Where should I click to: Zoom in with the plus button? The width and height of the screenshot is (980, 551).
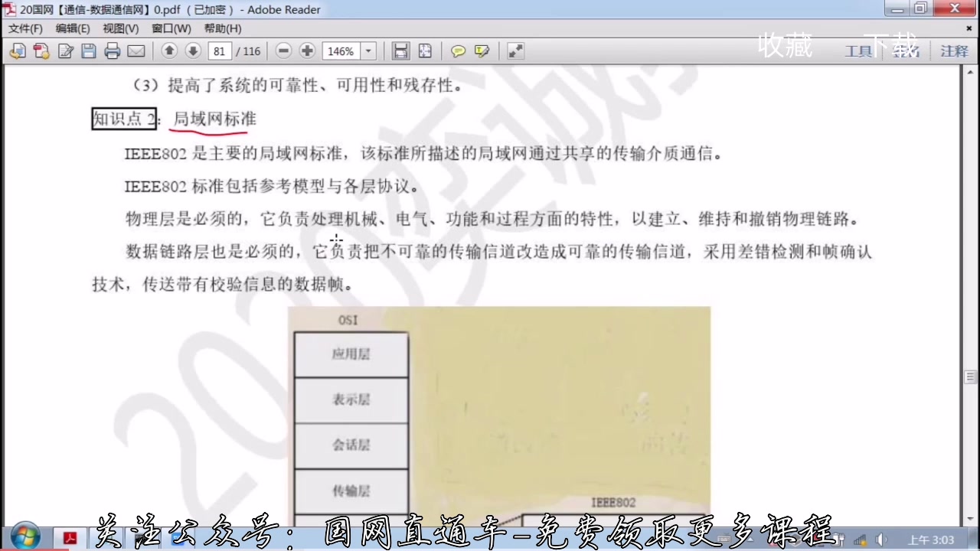tap(307, 51)
